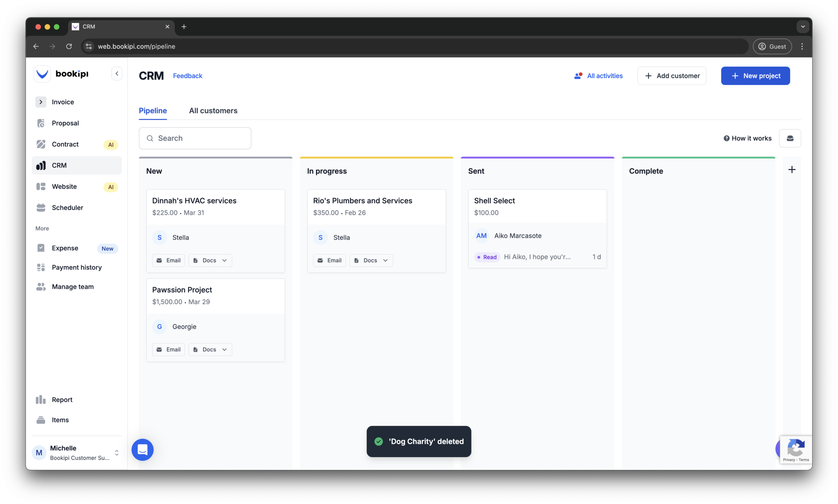Select the Pipeline tab
Viewport: 838px width, 504px height.
(153, 111)
